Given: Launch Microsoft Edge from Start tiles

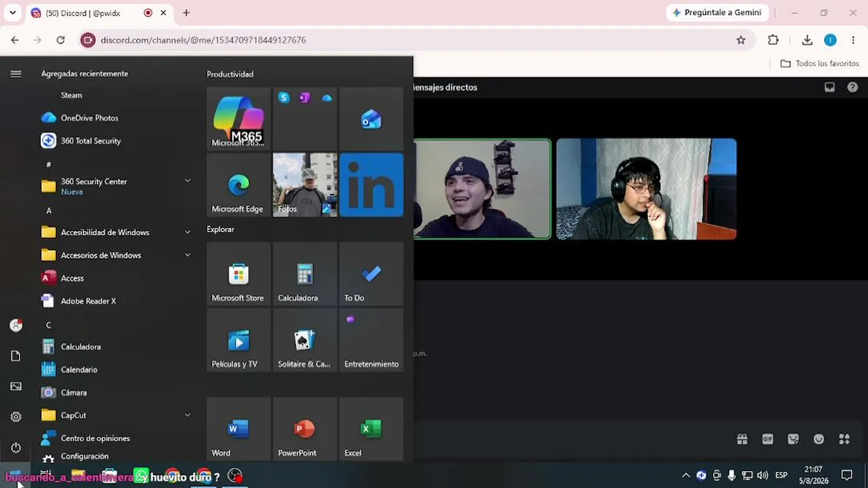Looking at the screenshot, I should [238, 184].
